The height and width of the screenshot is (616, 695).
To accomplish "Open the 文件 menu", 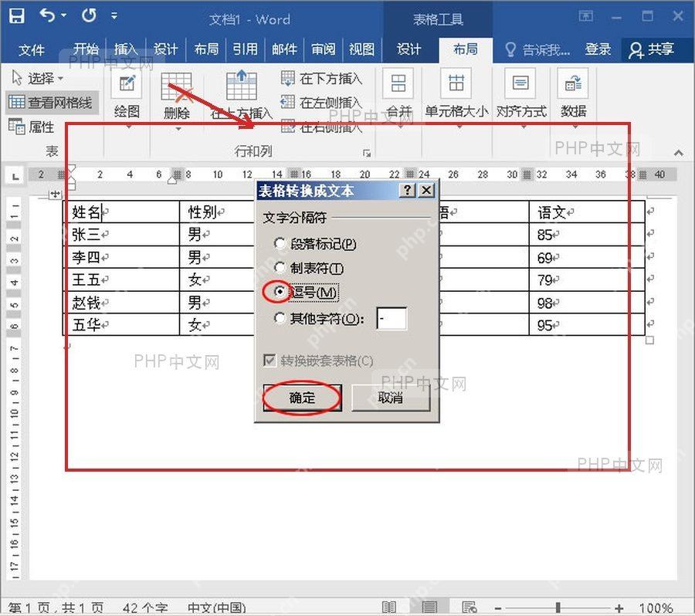I will (31, 49).
